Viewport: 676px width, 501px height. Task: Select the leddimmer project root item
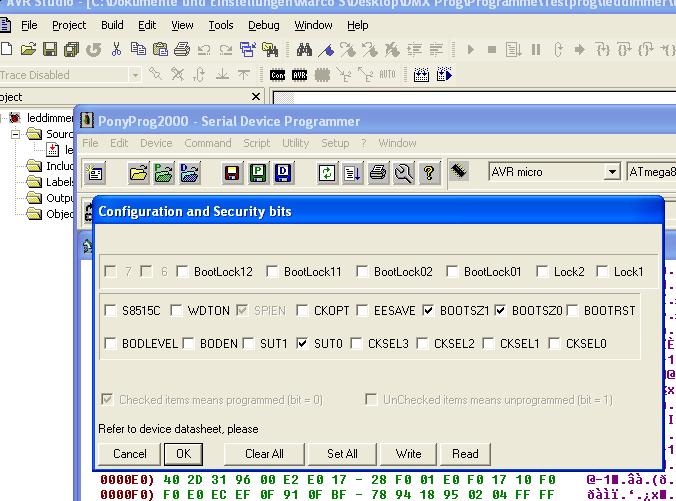point(42,118)
